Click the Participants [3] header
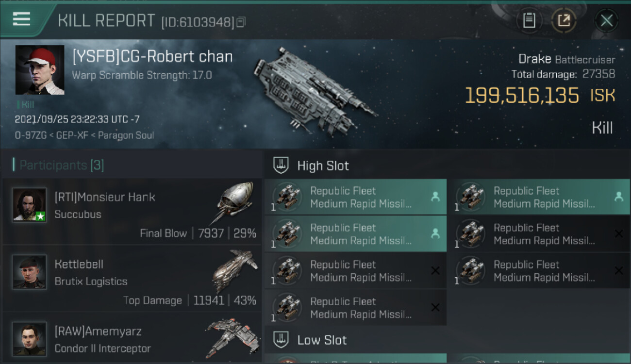Image resolution: width=631 pixels, height=364 pixels. click(58, 165)
